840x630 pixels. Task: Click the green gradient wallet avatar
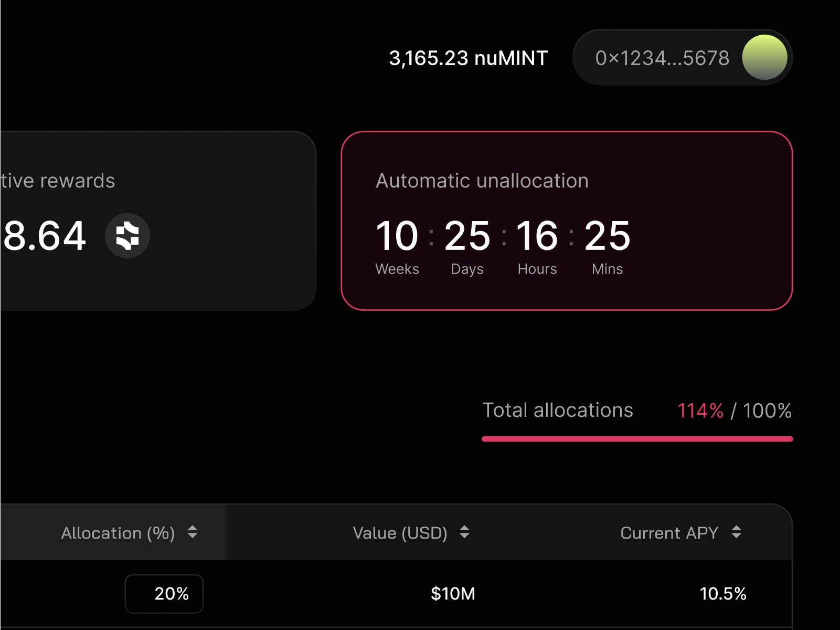coord(764,57)
